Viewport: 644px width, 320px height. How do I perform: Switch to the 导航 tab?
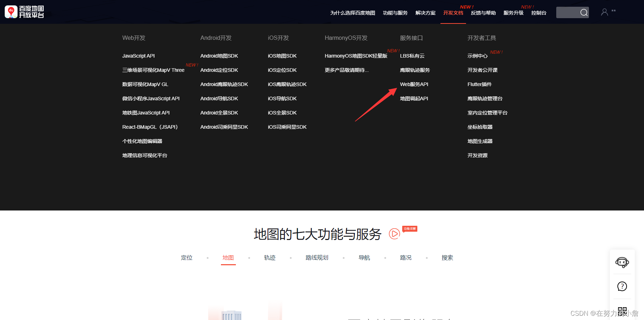point(364,258)
